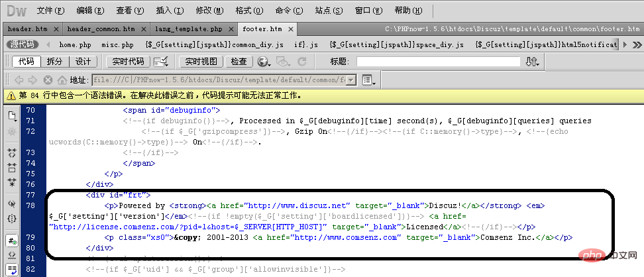The height and width of the screenshot is (277, 644).
Task: Select 源代码 source code button
Action: 23,44
